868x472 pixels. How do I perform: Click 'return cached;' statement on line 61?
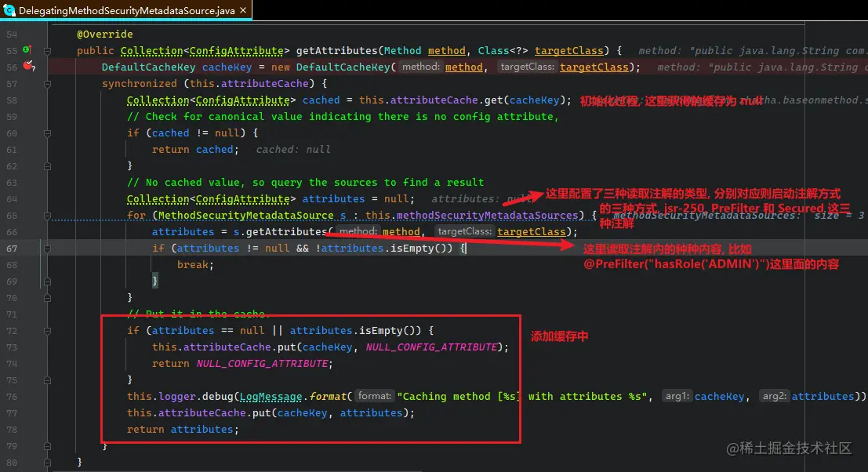coord(195,150)
